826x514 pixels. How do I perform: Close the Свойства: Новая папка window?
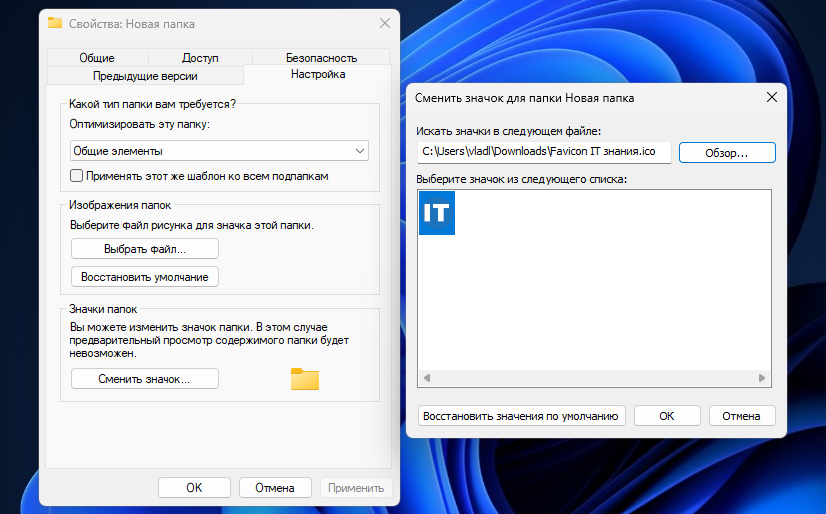[x=385, y=23]
